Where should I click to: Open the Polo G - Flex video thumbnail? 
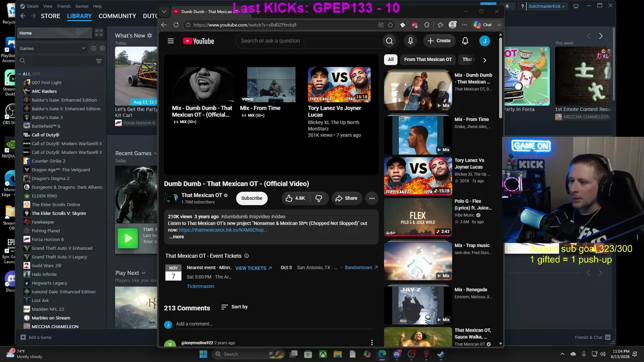(x=418, y=217)
